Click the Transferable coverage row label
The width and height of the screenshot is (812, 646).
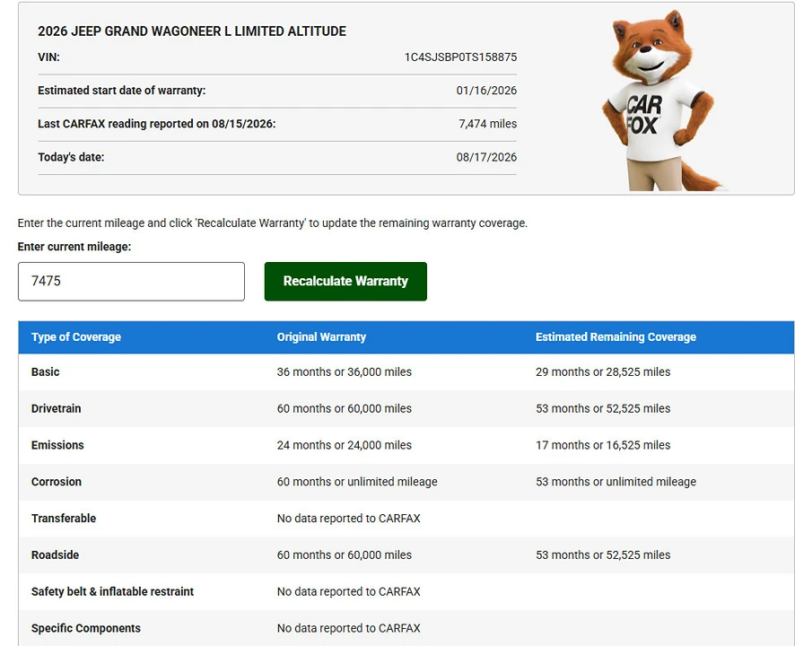pyautogui.click(x=64, y=519)
